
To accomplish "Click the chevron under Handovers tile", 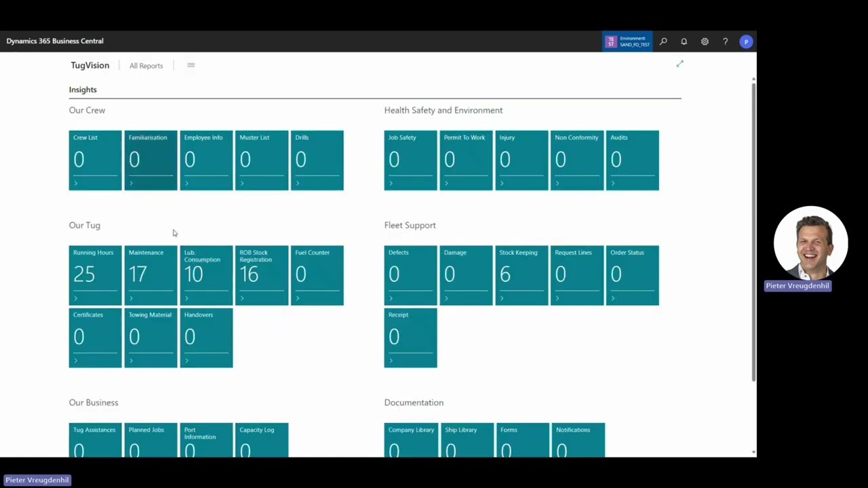I will click(x=187, y=361).
